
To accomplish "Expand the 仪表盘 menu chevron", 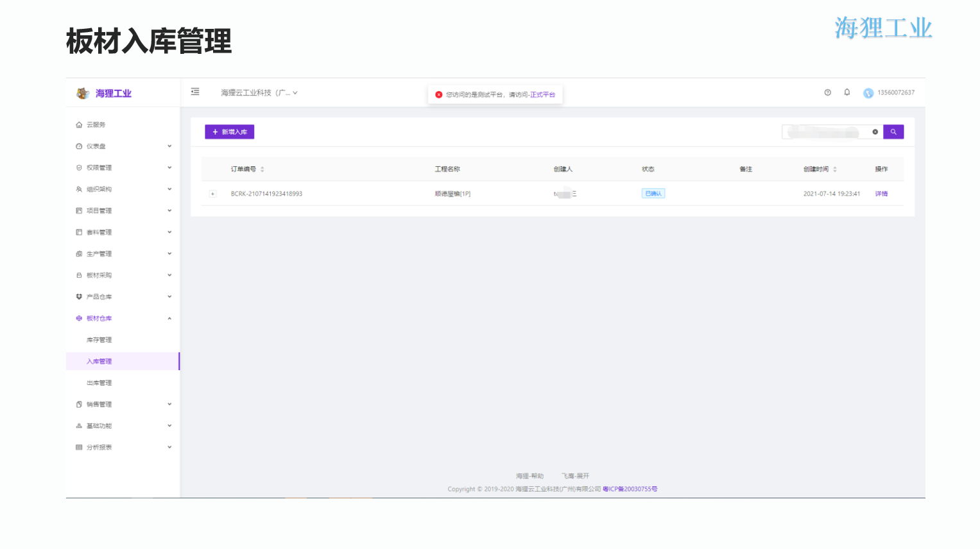I will tap(169, 146).
